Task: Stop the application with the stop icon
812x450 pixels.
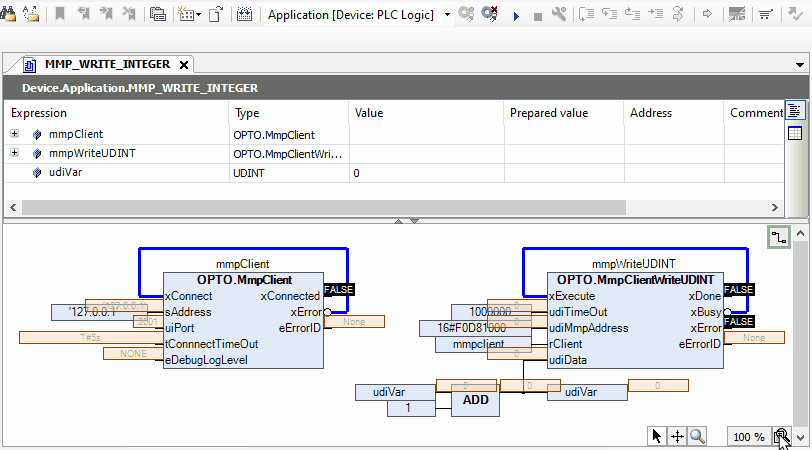Action: 538,17
